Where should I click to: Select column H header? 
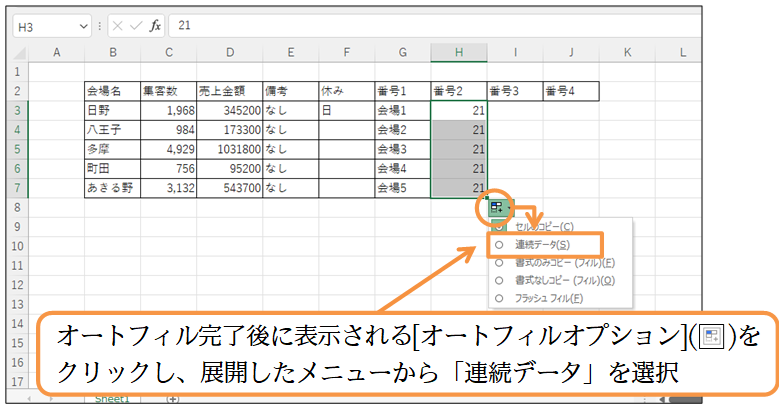(x=459, y=53)
